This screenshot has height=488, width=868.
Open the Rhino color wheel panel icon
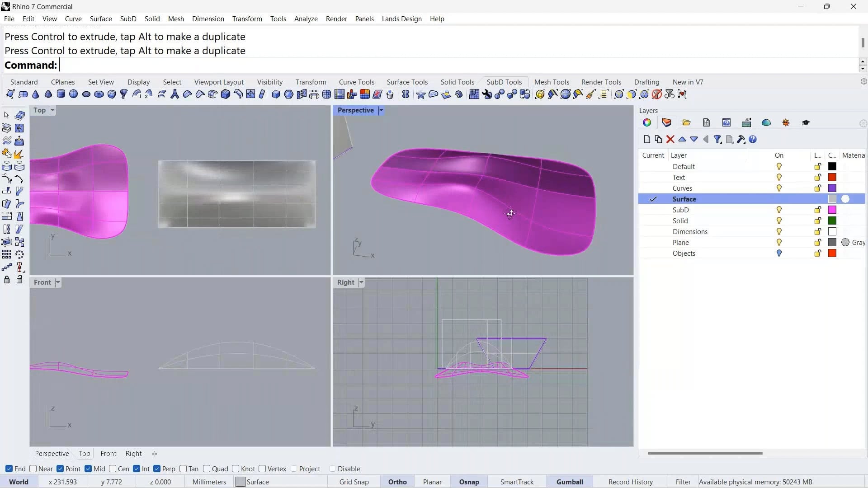pos(647,122)
